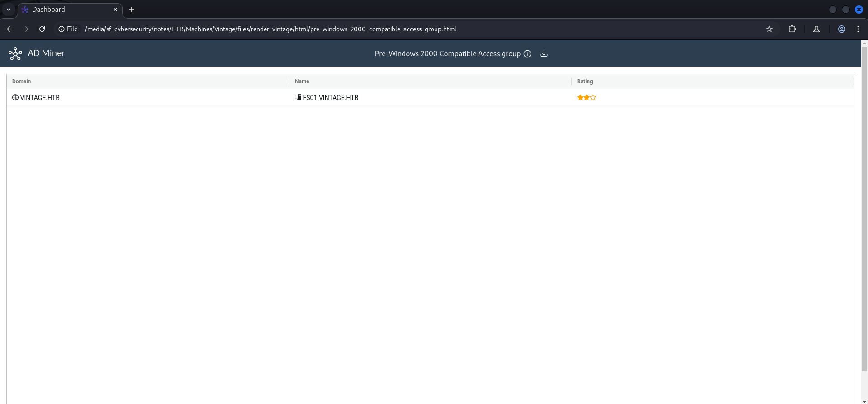Open the Chrome Labs flask icon
The image size is (868, 404).
tap(816, 29)
